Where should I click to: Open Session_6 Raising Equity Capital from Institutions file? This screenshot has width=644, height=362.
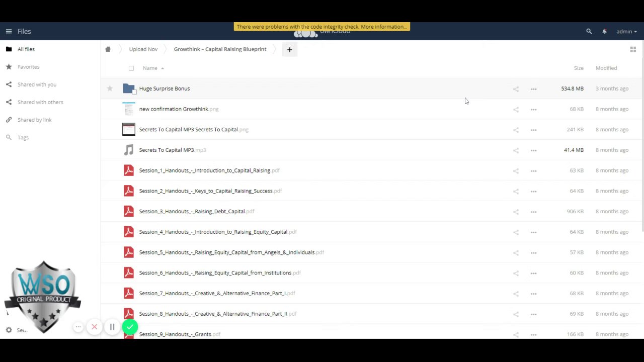(x=220, y=273)
